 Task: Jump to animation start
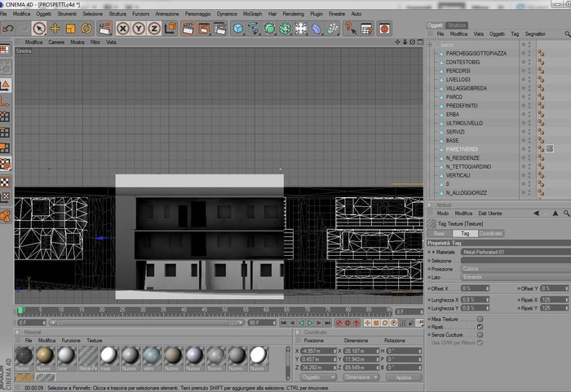284,323
